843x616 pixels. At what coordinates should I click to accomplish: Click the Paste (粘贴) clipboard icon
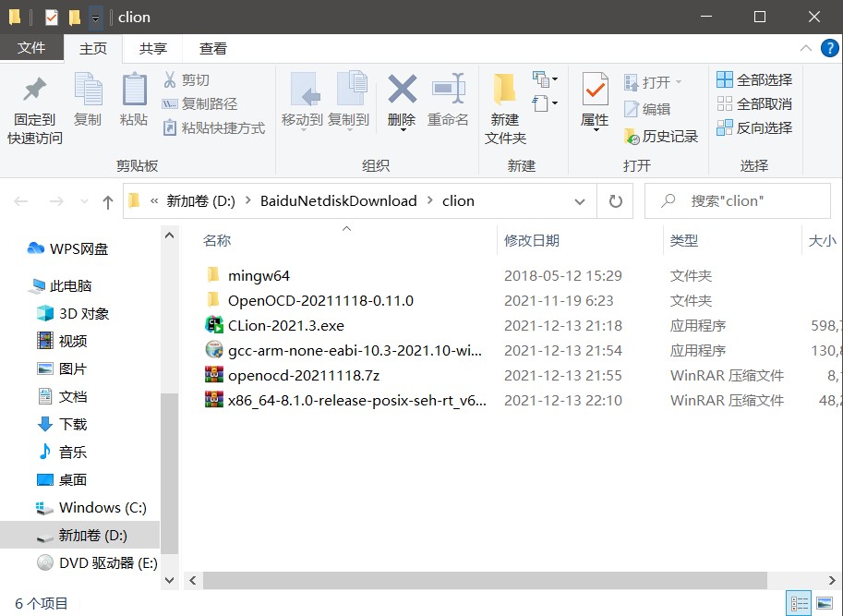click(134, 90)
